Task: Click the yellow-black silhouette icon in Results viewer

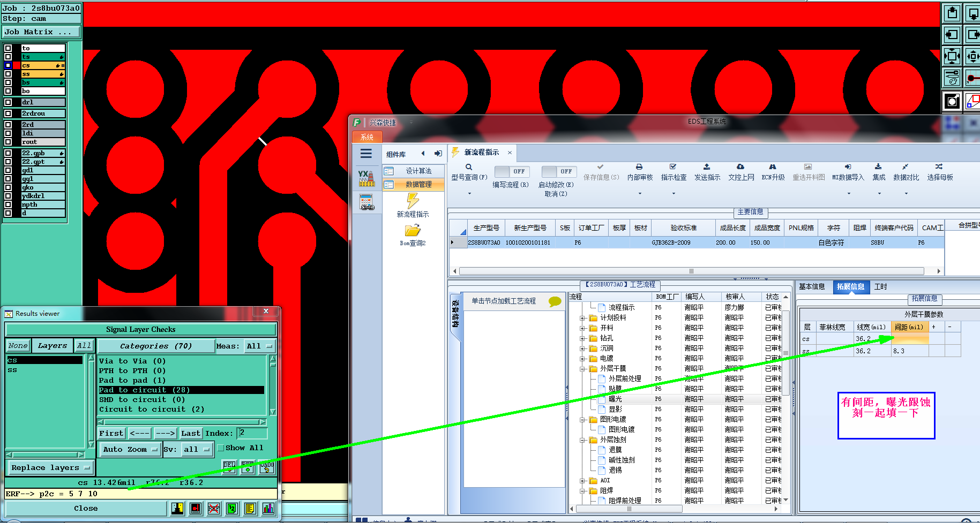Action: tap(177, 509)
